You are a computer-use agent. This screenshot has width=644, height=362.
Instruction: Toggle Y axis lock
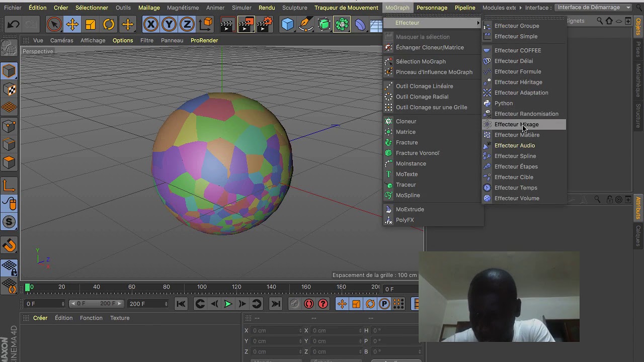(169, 24)
